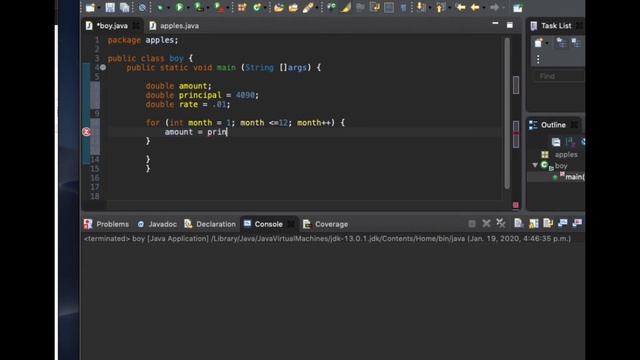640x360 pixels.
Task: Collapse the boy class node in Outline
Action: pos(535,165)
